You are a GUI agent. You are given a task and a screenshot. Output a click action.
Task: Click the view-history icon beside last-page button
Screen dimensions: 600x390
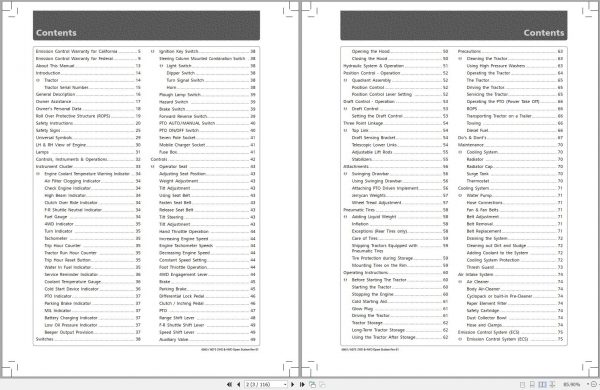[313, 384]
